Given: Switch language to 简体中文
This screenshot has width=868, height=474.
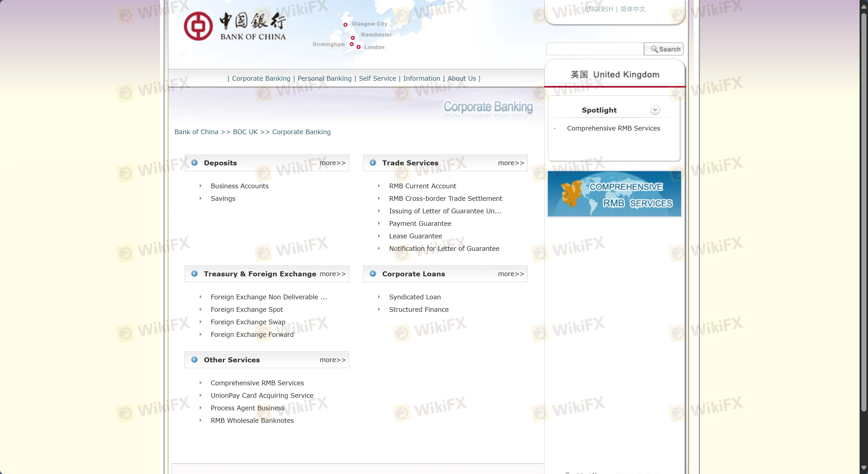Looking at the screenshot, I should (633, 9).
